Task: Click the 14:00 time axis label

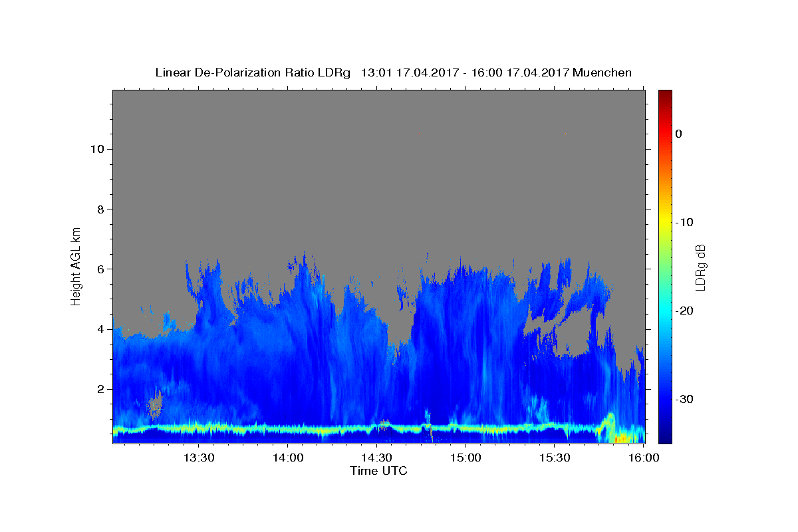Action: 287,458
